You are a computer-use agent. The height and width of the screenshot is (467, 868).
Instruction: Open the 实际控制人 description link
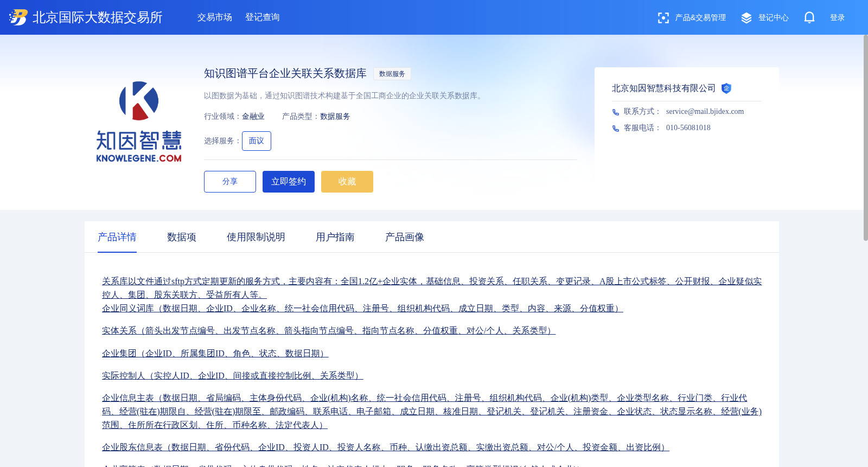click(233, 375)
